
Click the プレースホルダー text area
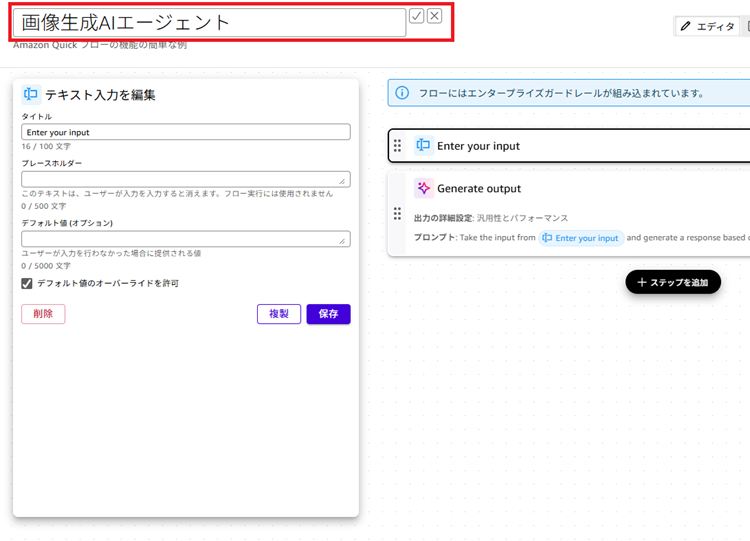tap(186, 179)
